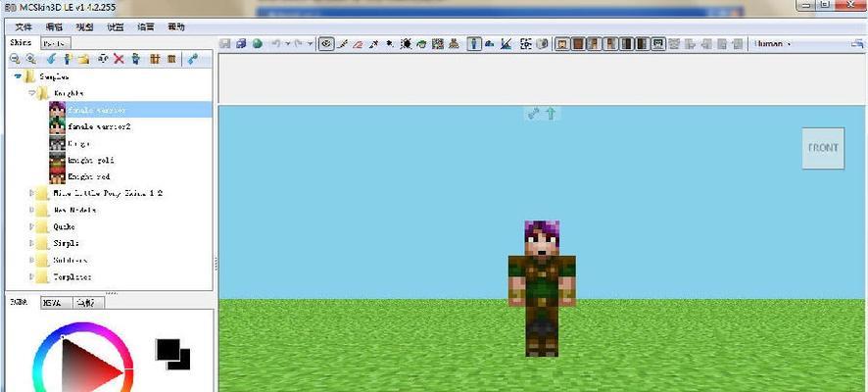868x392 pixels.
Task: Expand the Mine Little Pony Skins folder
Action: (32, 193)
